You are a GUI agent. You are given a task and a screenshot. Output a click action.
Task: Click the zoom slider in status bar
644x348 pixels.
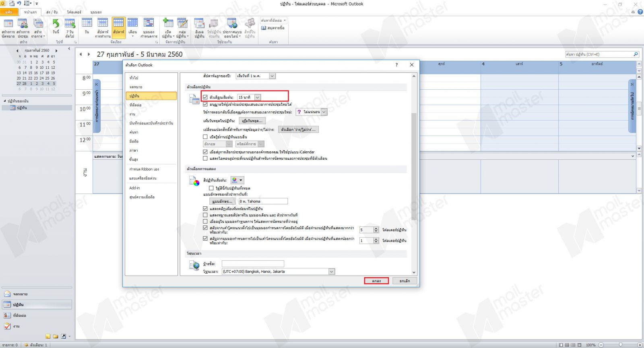click(x=621, y=345)
